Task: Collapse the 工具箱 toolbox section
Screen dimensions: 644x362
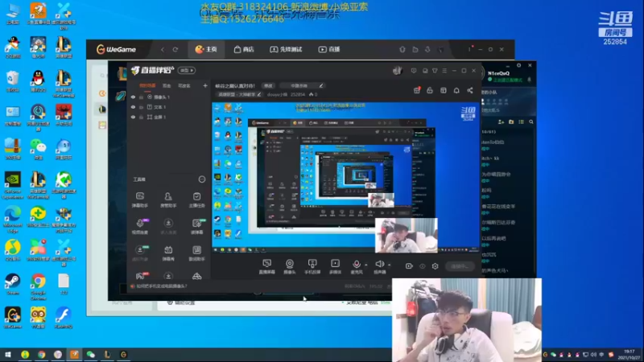Action: coord(202,179)
